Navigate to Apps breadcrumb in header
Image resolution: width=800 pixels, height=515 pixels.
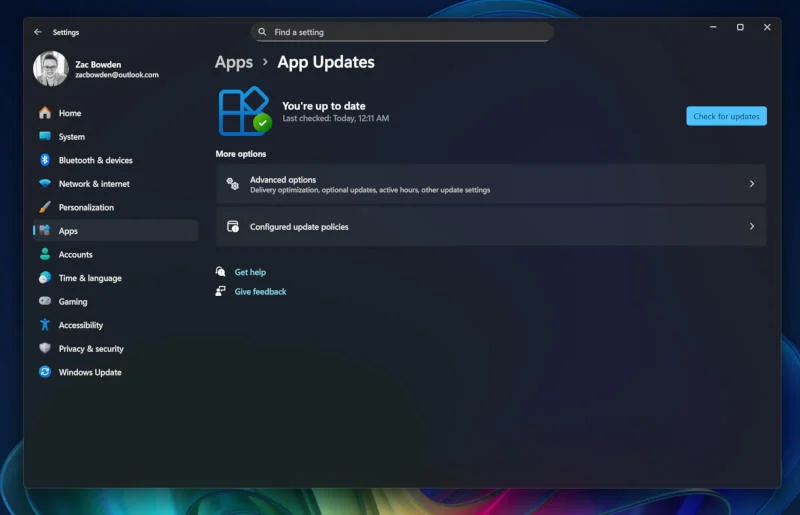[x=234, y=62]
